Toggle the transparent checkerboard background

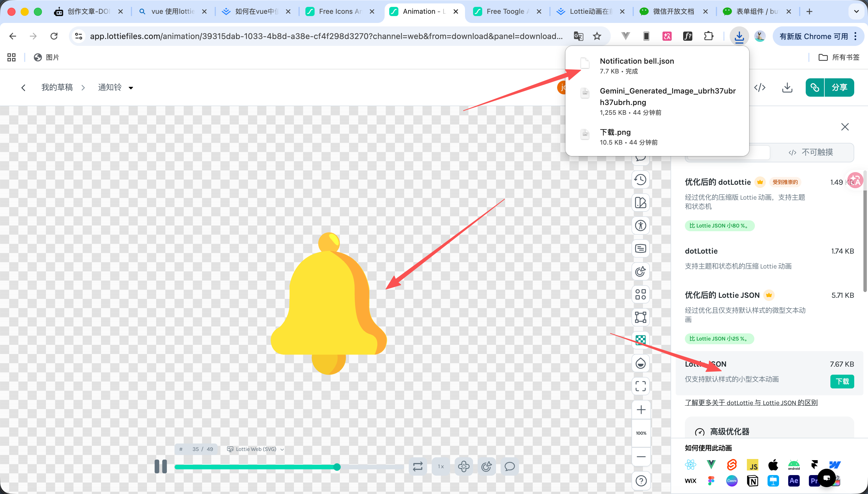point(640,340)
